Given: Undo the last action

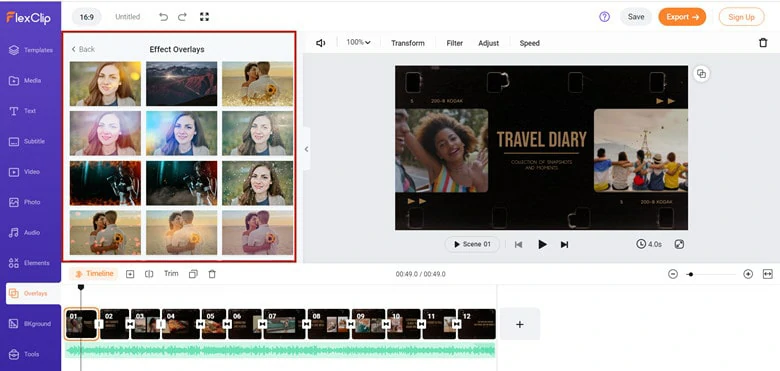Looking at the screenshot, I should click(163, 17).
